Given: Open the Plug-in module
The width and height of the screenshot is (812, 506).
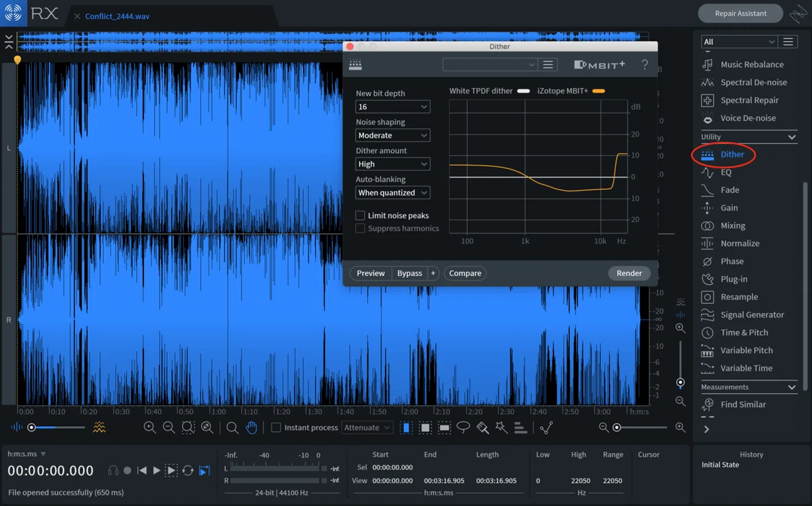Looking at the screenshot, I should (724, 279).
